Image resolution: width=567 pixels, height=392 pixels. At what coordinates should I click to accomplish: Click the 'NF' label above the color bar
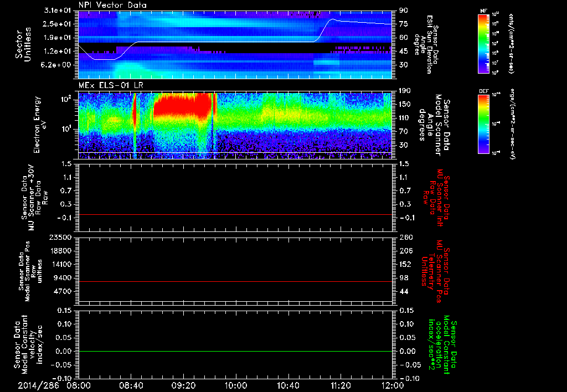[483, 11]
